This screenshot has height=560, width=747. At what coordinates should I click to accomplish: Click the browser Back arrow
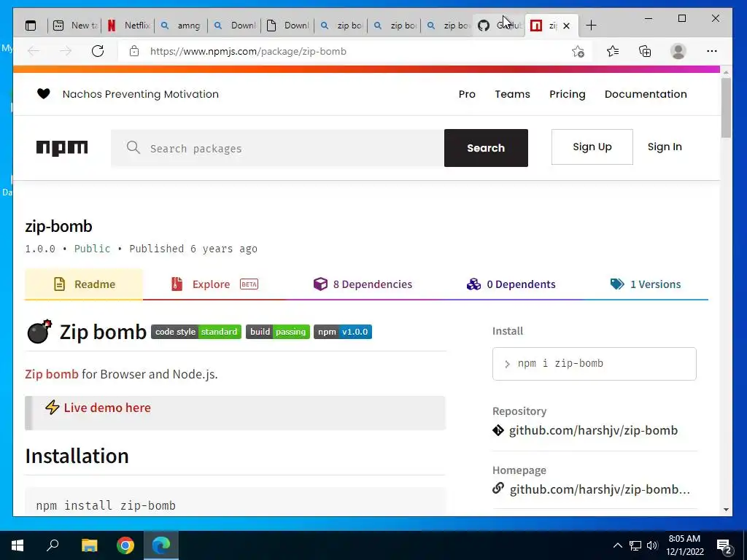34,51
